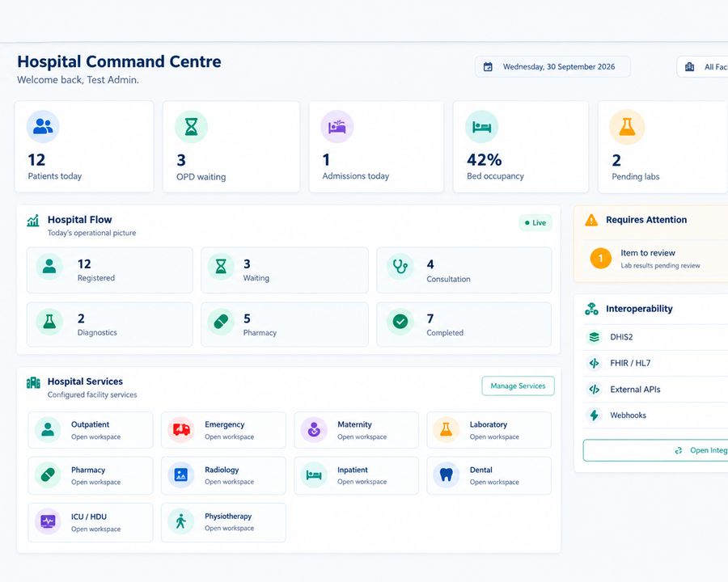The height and width of the screenshot is (582, 728).
Task: Click the External APIs code icon
Action: 595,390
